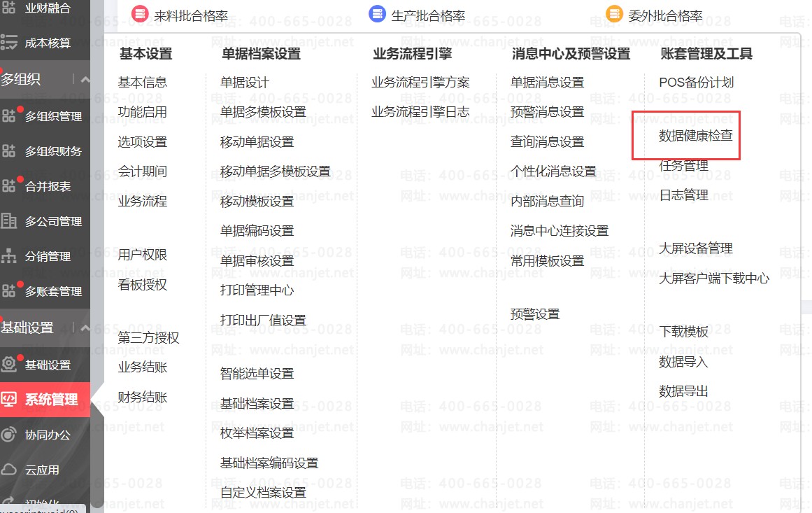Click the 多组织财务 grid icon

click(x=9, y=150)
